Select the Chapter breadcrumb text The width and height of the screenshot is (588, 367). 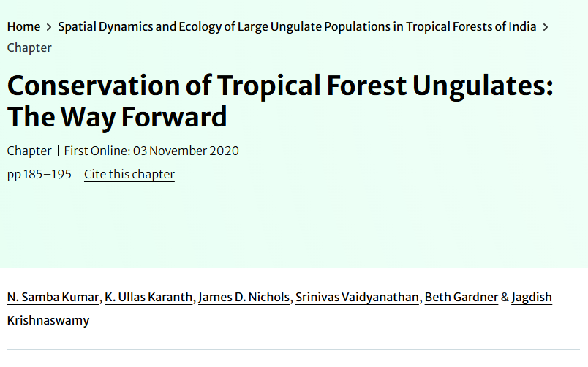coord(29,48)
